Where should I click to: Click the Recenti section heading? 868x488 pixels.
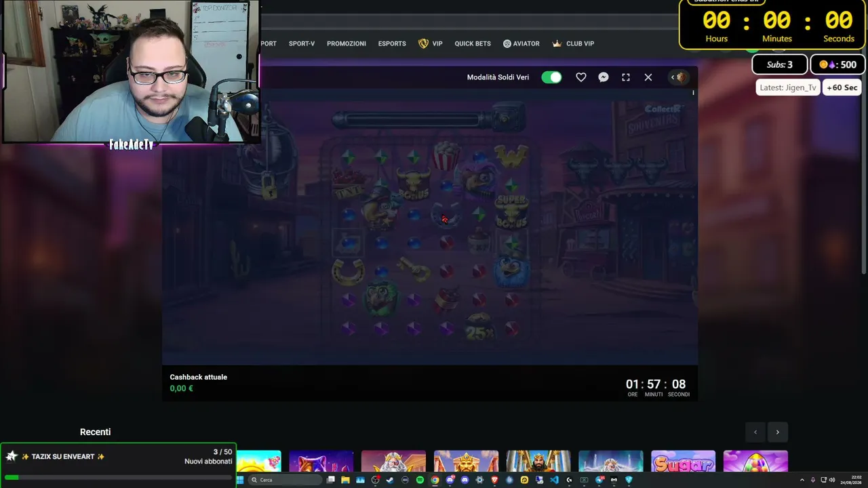[95, 432]
